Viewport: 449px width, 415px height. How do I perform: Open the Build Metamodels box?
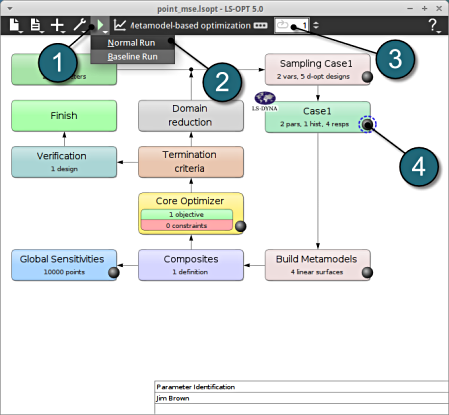tap(318, 265)
